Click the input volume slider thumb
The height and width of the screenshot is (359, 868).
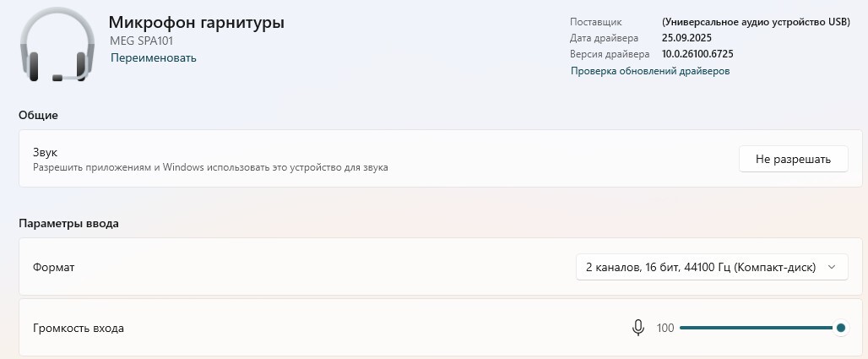coord(840,328)
